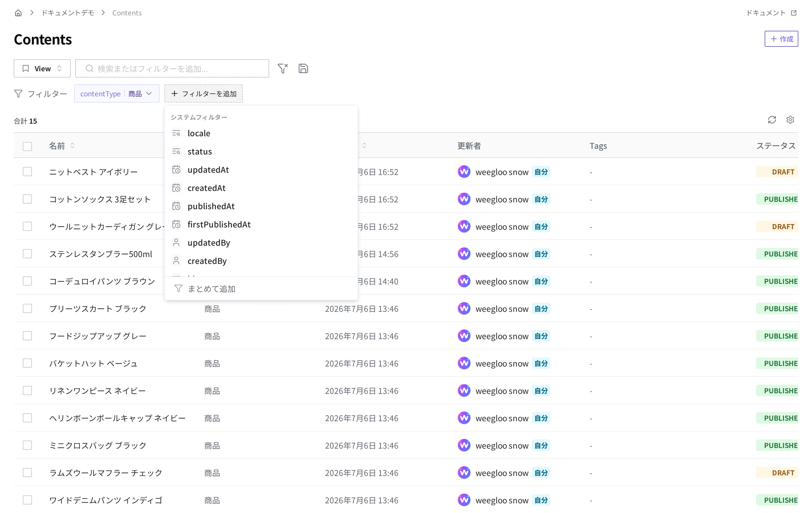Image resolution: width=812 pixels, height=513 pixels.
Task: Click the ステータス column header
Action: tap(776, 146)
